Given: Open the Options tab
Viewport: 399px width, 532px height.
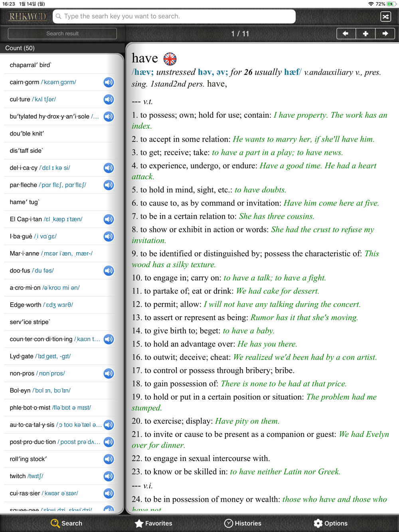Looking at the screenshot, I should (x=330, y=523).
